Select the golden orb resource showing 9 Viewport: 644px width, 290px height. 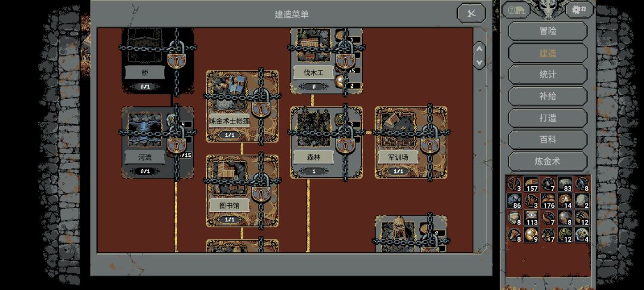click(531, 235)
